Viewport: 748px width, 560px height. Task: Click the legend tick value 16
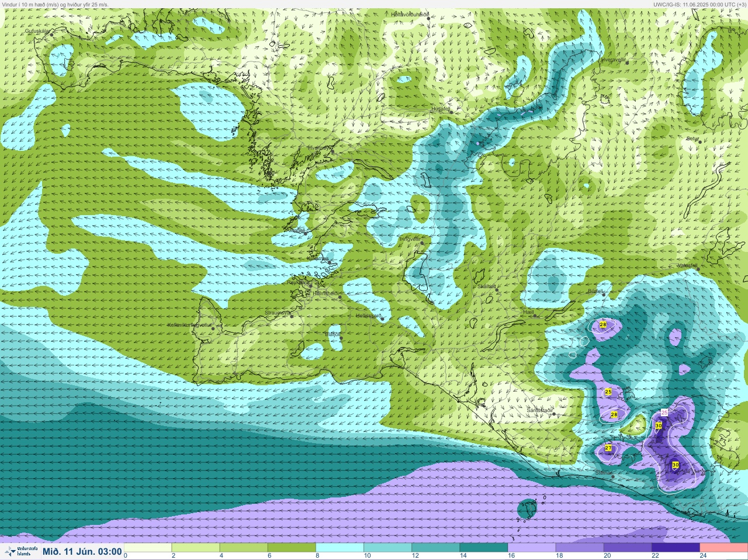coord(511,555)
